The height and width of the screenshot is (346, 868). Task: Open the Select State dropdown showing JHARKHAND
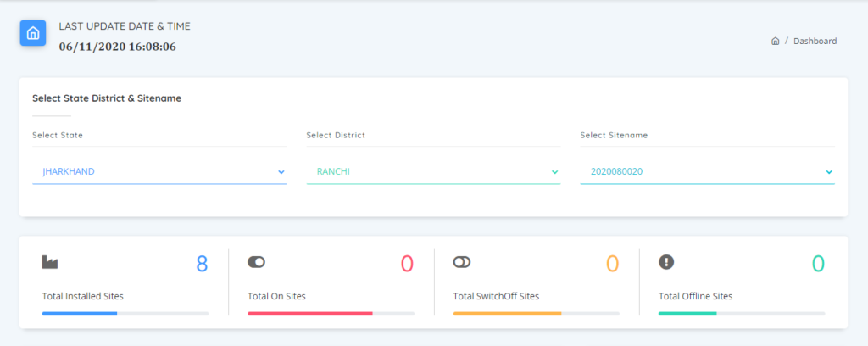(x=159, y=171)
